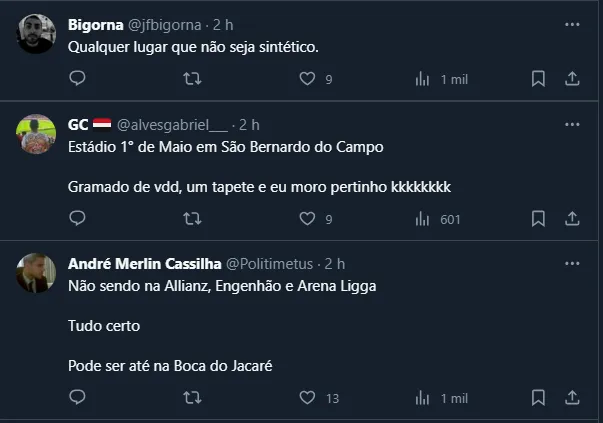Open more options on Bigorna's tweet
This screenshot has height=423, width=603.
[573, 22]
